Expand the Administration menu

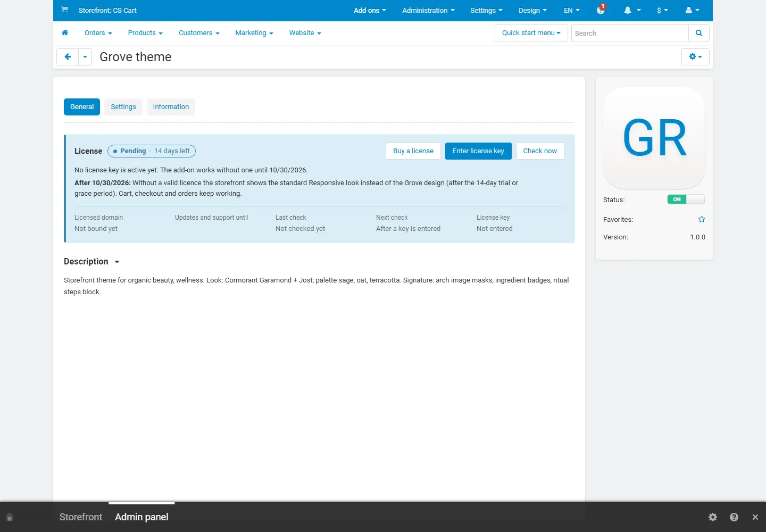pyautogui.click(x=428, y=10)
